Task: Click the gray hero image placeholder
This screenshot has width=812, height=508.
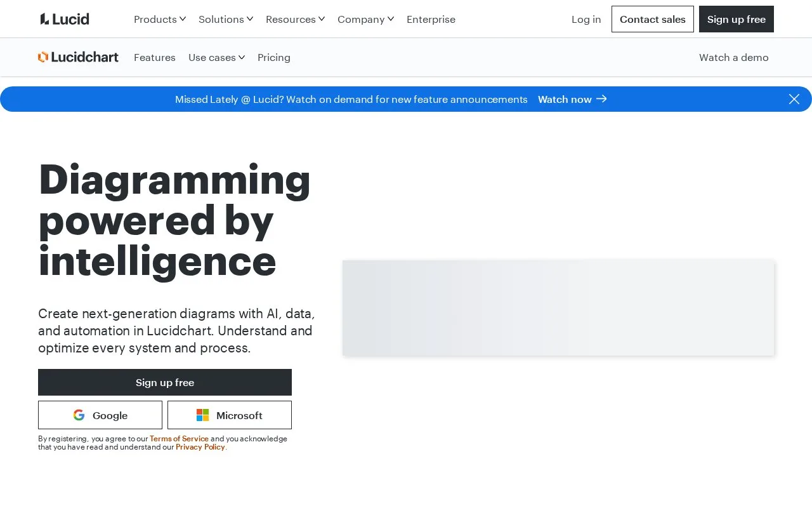Action: (558, 308)
